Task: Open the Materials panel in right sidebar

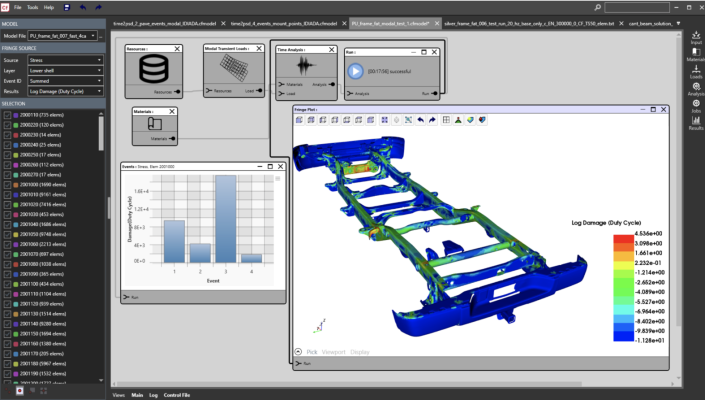Action: tap(696, 54)
